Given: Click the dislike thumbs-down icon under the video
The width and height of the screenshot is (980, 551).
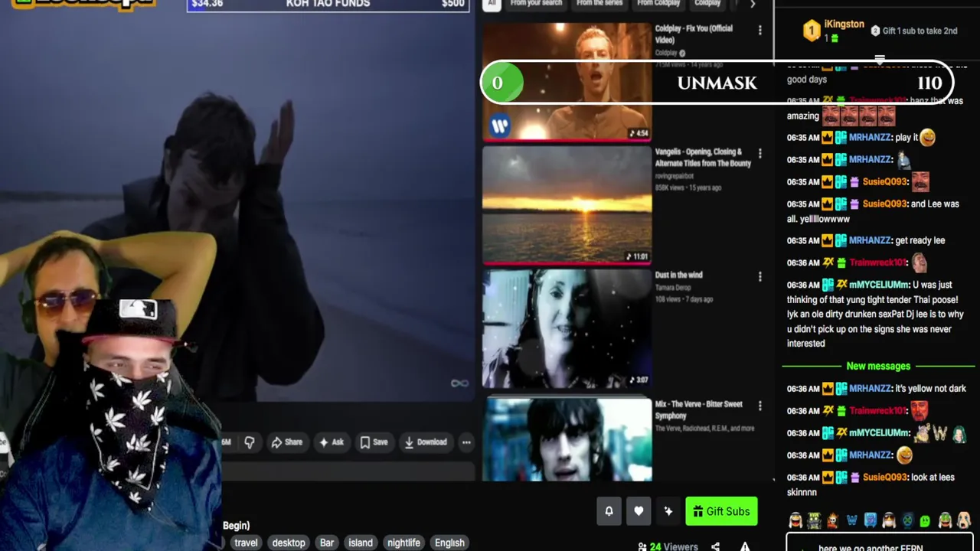Looking at the screenshot, I should [250, 442].
